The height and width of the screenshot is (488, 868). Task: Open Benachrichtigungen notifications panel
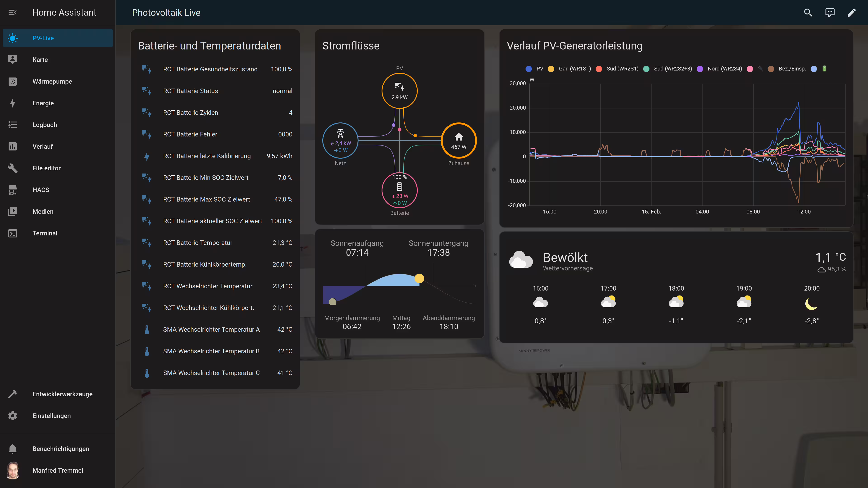(61, 449)
